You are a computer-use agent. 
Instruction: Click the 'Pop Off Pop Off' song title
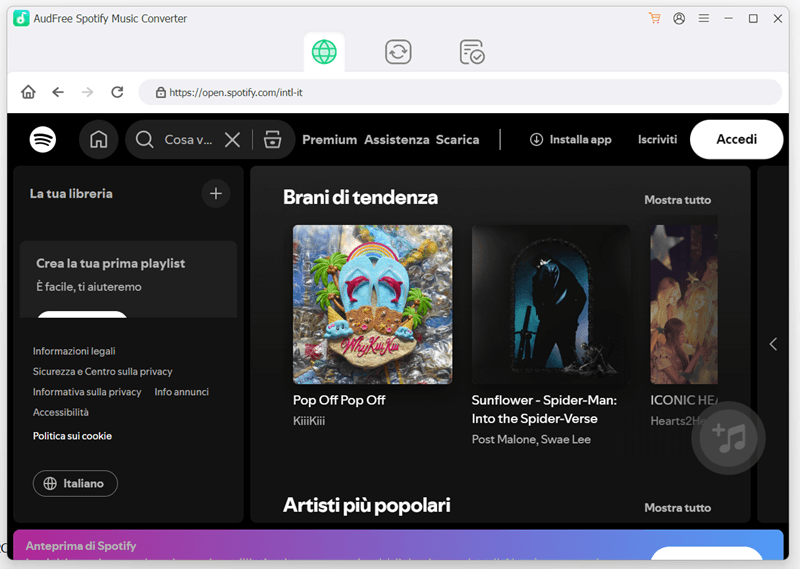click(339, 400)
